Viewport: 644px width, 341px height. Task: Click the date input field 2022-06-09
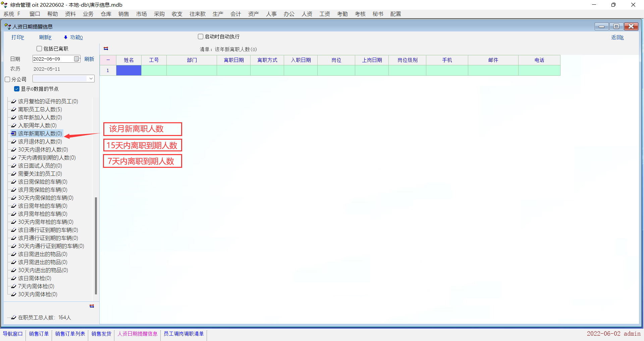coord(53,59)
